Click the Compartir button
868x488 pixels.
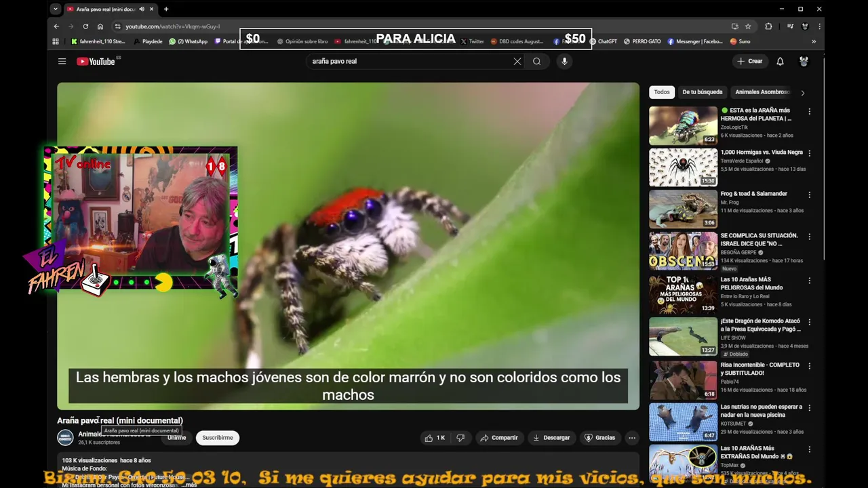499,438
